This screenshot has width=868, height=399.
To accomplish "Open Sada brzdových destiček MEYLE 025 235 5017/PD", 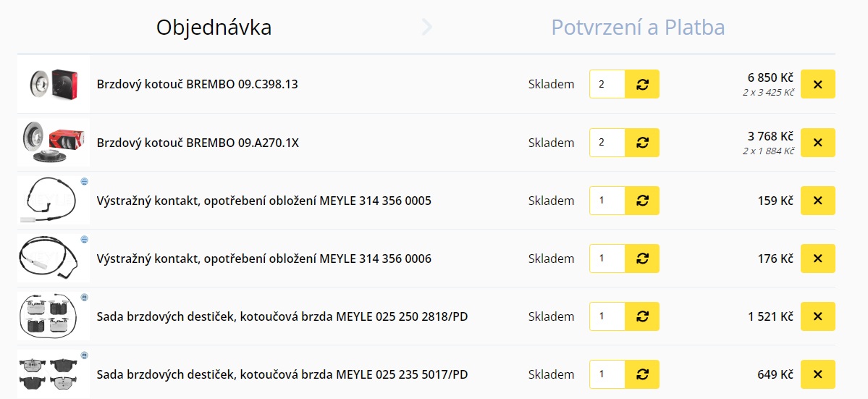I will (282, 374).
